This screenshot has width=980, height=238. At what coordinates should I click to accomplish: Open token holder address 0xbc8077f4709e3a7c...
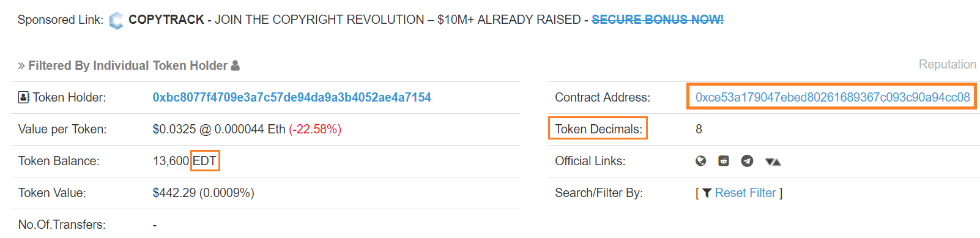tap(292, 97)
